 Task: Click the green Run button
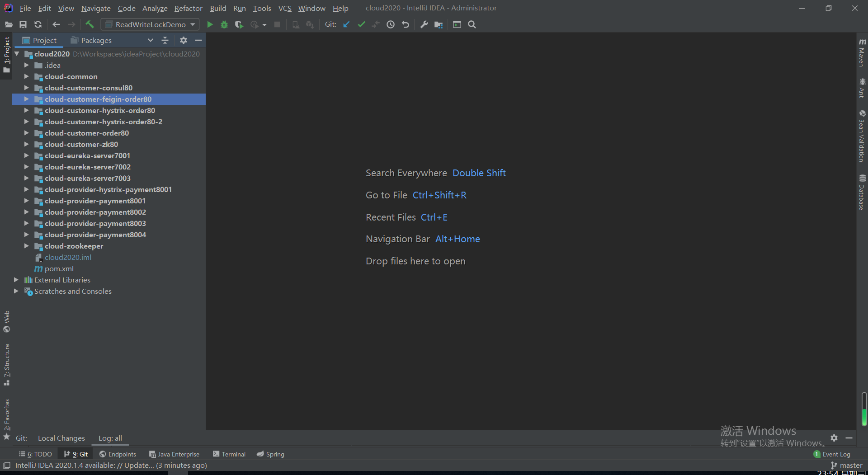[210, 24]
